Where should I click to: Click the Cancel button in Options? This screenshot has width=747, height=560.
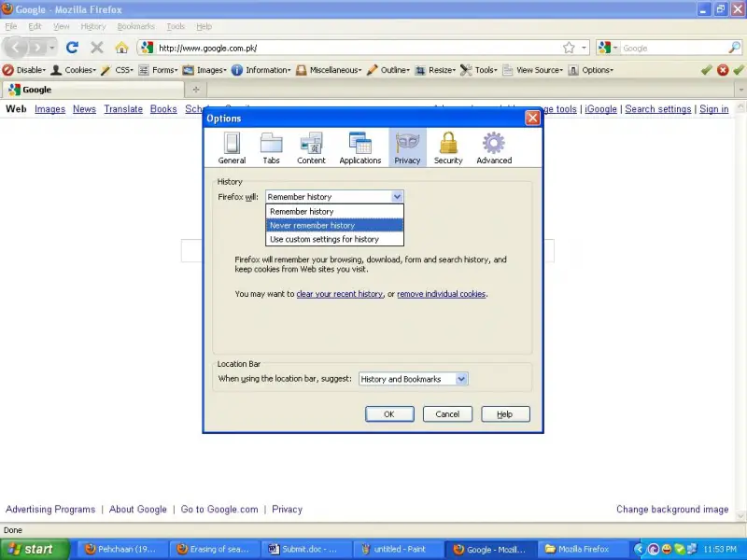coord(447,414)
